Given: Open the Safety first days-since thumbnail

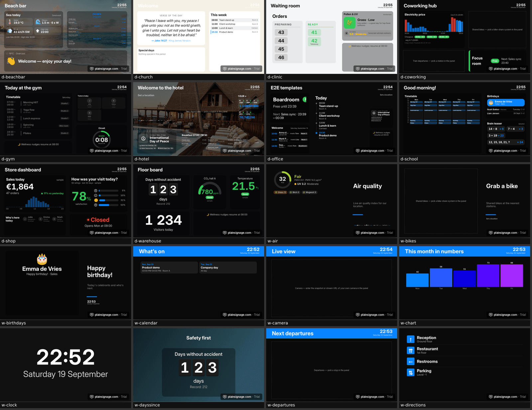Looking at the screenshot, I should point(199,365).
